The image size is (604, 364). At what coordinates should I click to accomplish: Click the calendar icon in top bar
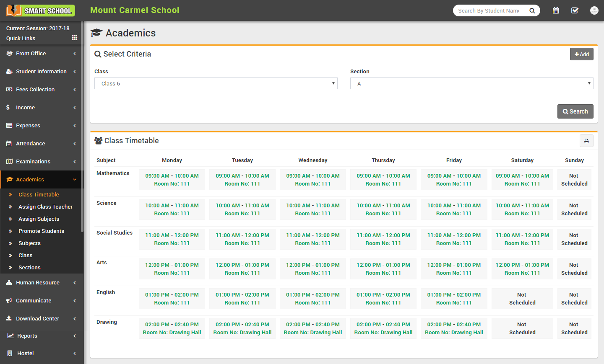coord(556,10)
